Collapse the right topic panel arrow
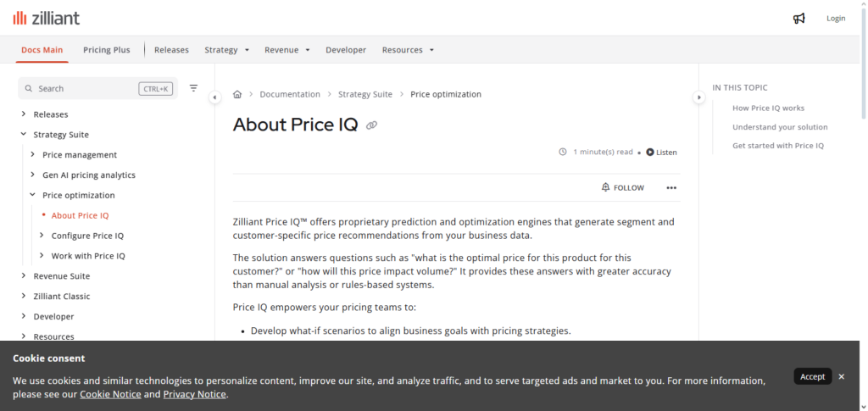The image size is (868, 411). 698,97
